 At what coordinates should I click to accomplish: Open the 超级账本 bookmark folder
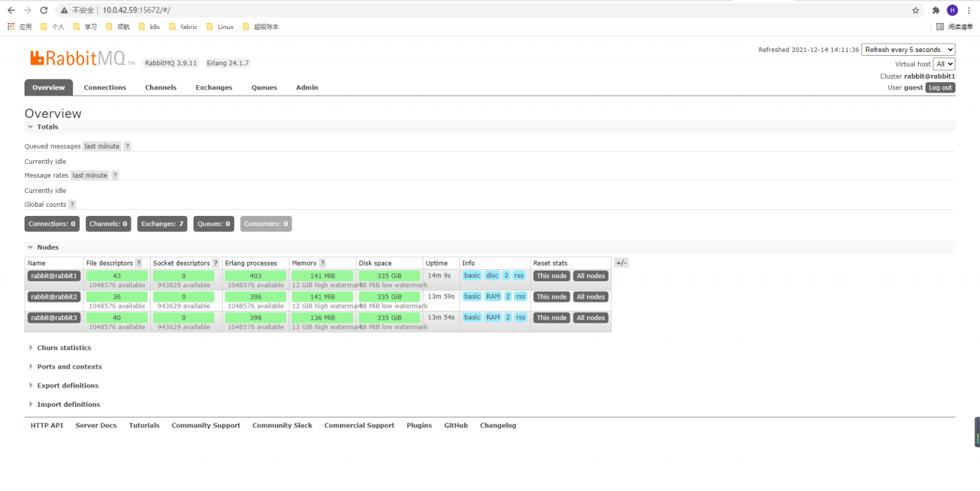(x=260, y=27)
